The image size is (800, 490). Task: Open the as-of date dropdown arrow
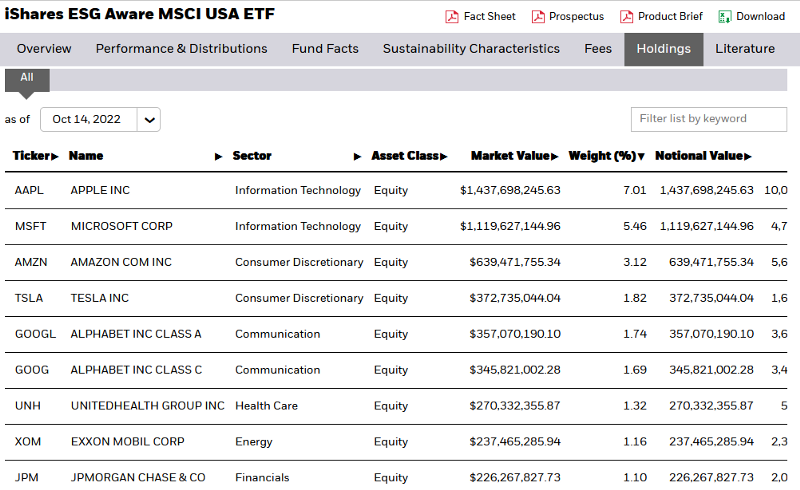coord(149,120)
